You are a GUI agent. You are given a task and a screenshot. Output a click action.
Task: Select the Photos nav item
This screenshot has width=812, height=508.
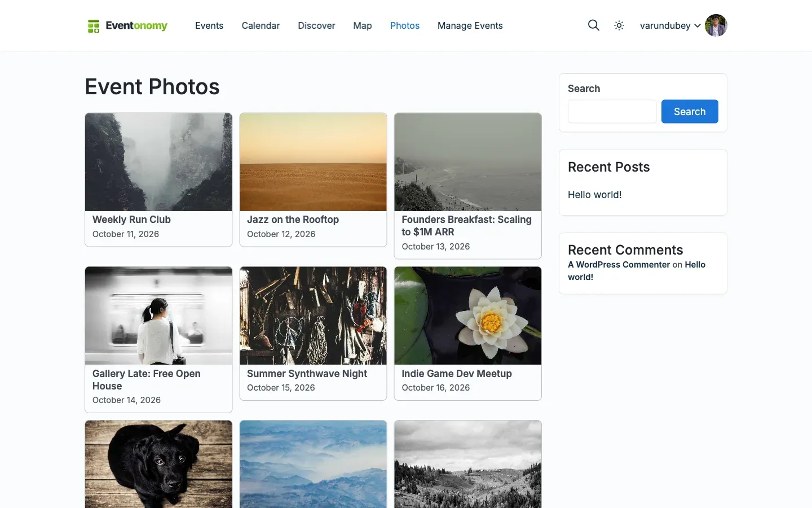point(405,26)
